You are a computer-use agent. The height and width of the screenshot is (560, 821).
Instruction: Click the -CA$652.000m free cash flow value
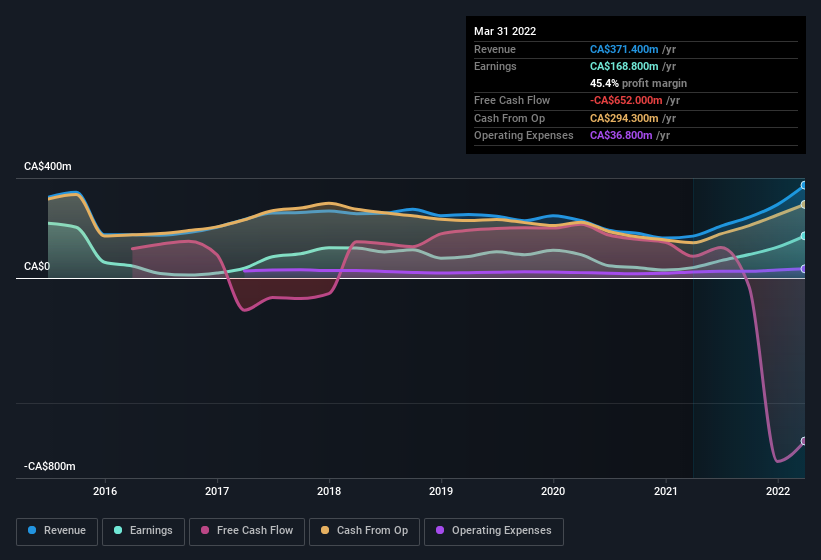626,100
